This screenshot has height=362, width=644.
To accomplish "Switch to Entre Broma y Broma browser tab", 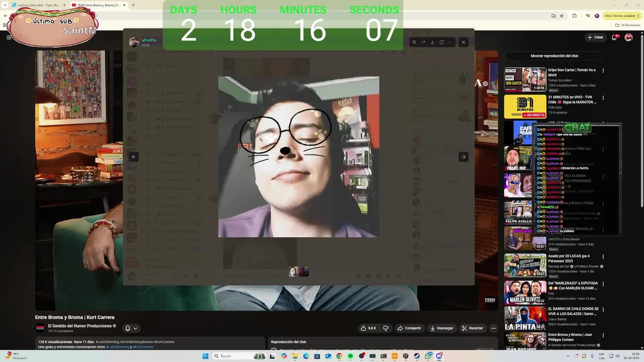I will pyautogui.click(x=98, y=5).
